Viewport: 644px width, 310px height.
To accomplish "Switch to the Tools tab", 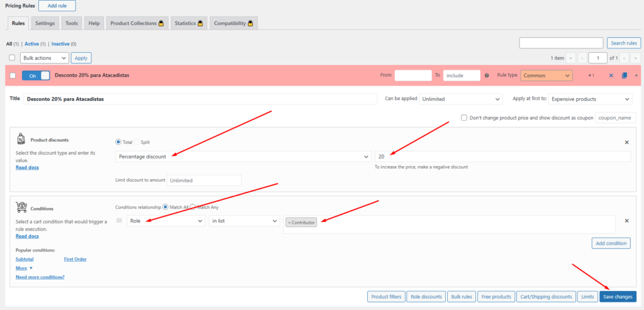I will (72, 23).
